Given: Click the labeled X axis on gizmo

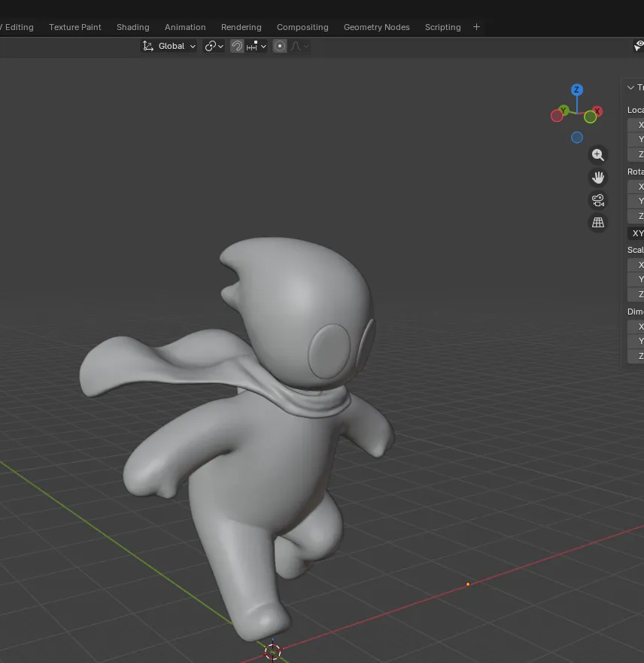Looking at the screenshot, I should click(597, 111).
